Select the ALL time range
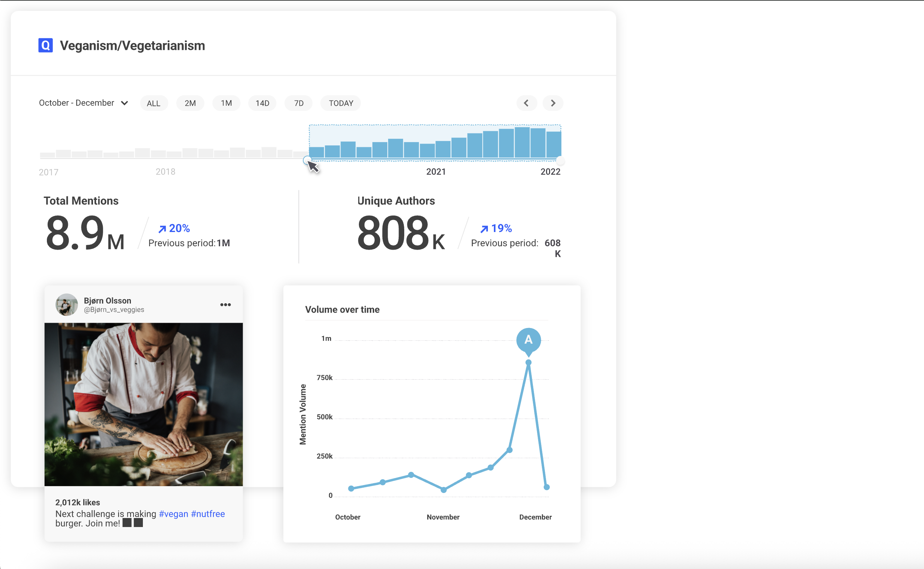 coord(153,103)
